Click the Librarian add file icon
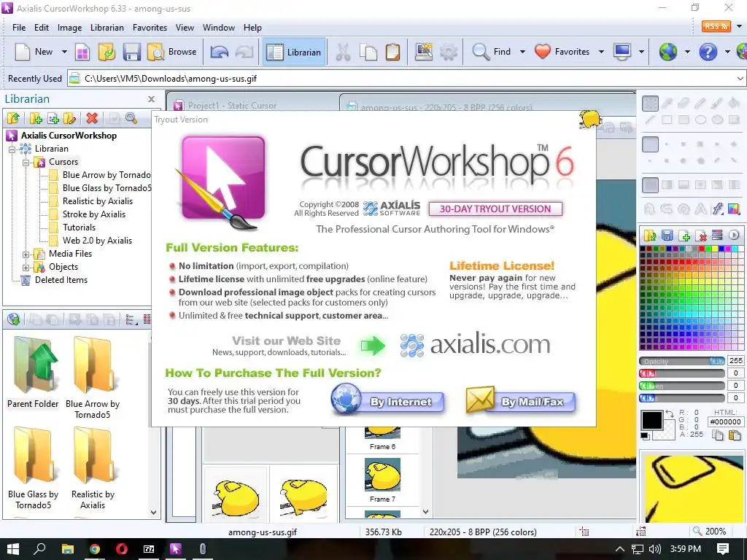This screenshot has width=747, height=560. coord(53,118)
